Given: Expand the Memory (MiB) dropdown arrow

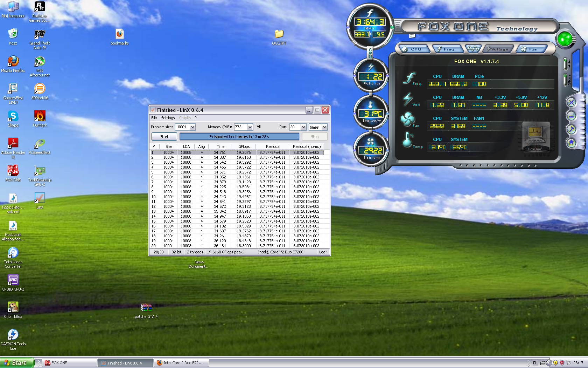Looking at the screenshot, I should [250, 127].
